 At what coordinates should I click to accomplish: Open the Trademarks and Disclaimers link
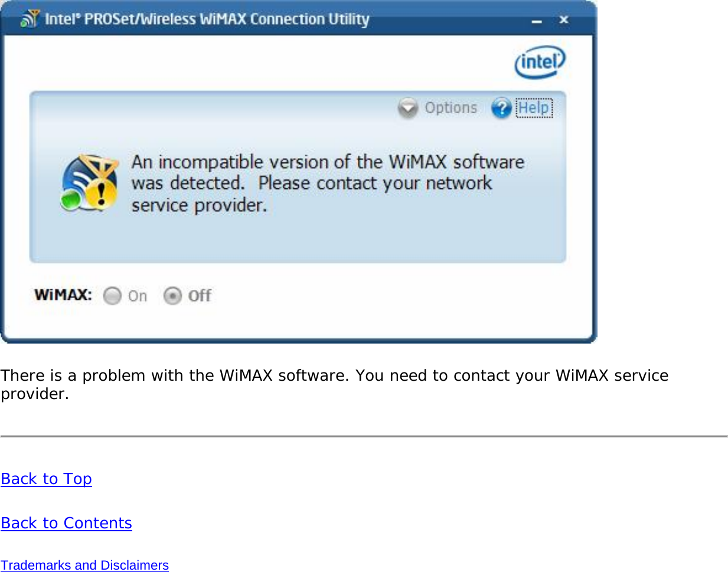pyautogui.click(x=85, y=565)
